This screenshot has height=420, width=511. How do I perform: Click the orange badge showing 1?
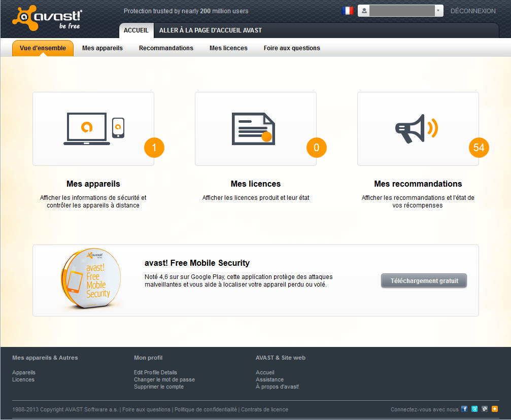click(154, 148)
